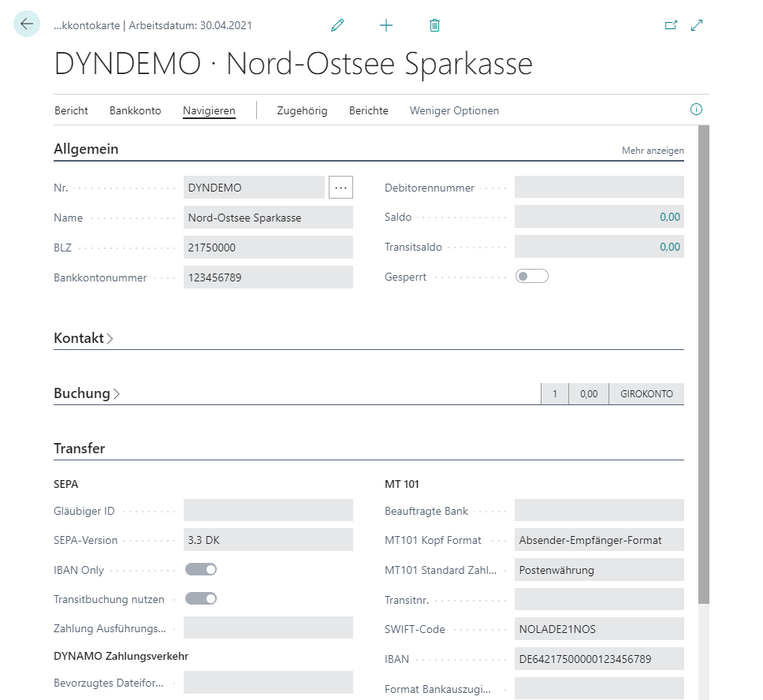
Task: Open the Berichte menu
Action: [x=368, y=110]
